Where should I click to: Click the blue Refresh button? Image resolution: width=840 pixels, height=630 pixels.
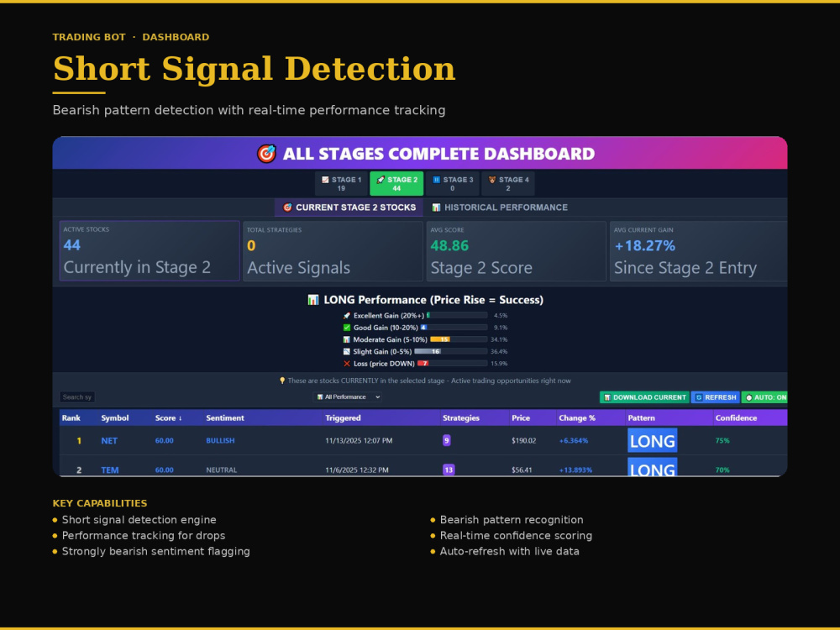715,397
